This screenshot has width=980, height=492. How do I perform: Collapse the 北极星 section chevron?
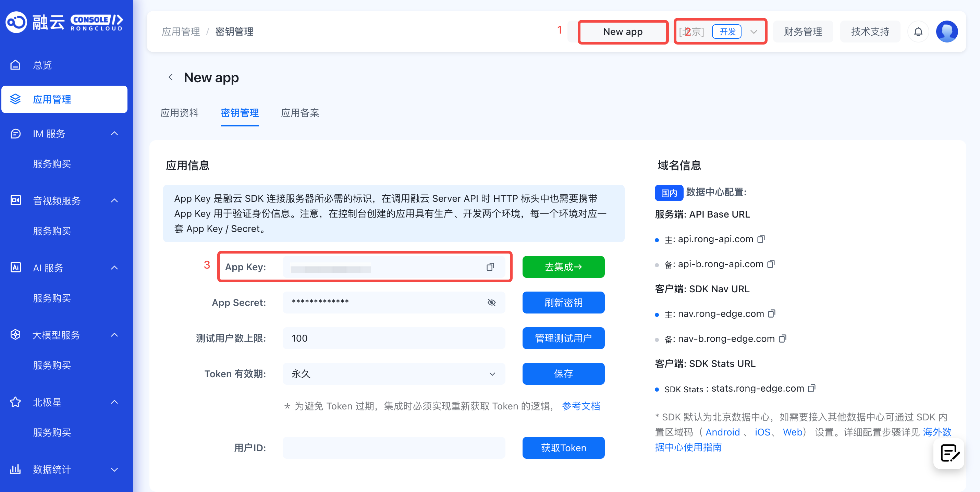pos(114,402)
